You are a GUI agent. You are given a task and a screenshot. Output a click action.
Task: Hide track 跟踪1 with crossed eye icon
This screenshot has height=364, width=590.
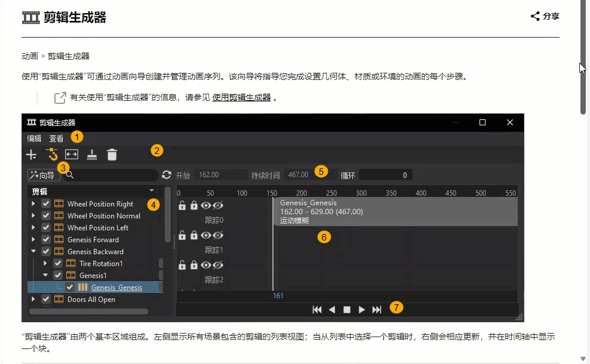tap(218, 235)
